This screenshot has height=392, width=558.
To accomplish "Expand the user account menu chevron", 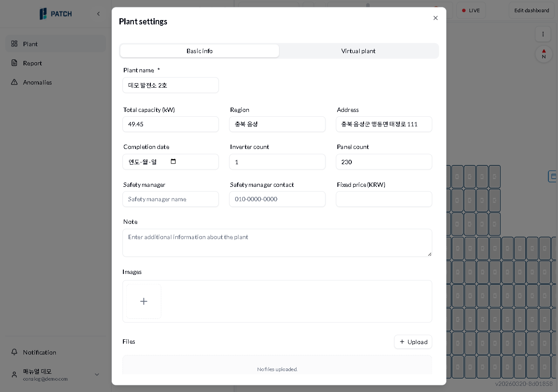I will pos(97,375).
